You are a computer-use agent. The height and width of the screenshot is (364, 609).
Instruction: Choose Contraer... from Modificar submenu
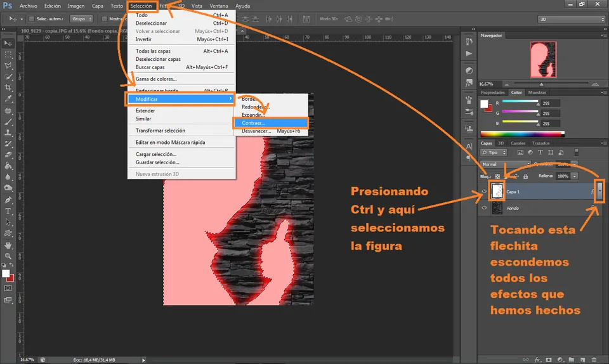(x=270, y=123)
